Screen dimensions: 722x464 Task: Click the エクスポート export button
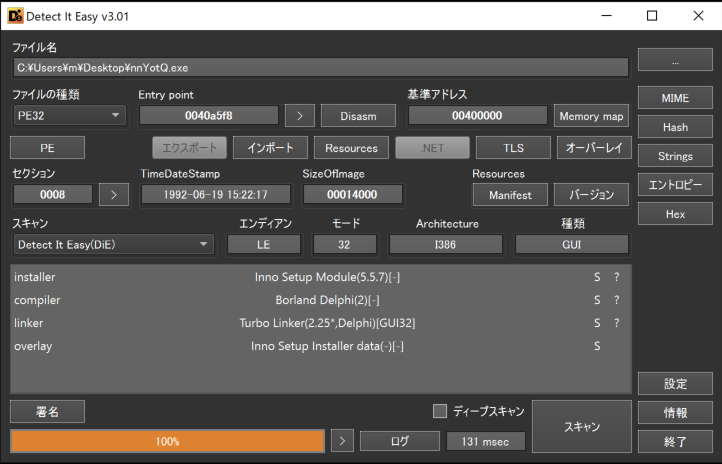[189, 148]
